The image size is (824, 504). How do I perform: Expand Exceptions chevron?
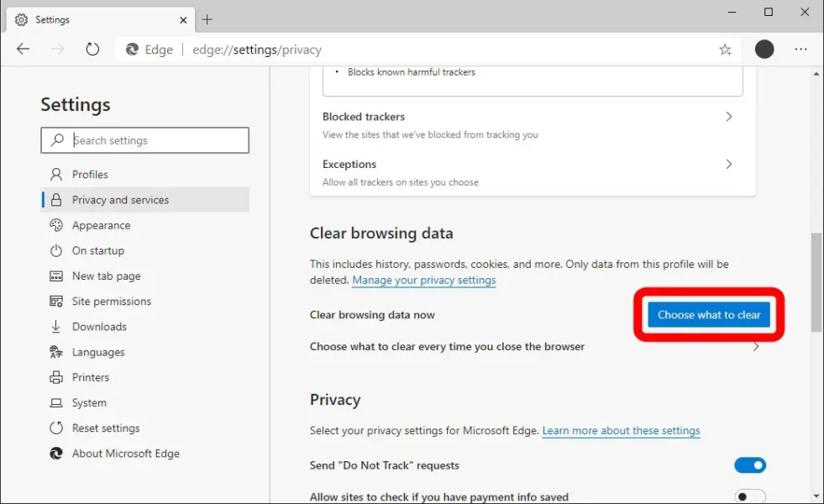tap(729, 164)
